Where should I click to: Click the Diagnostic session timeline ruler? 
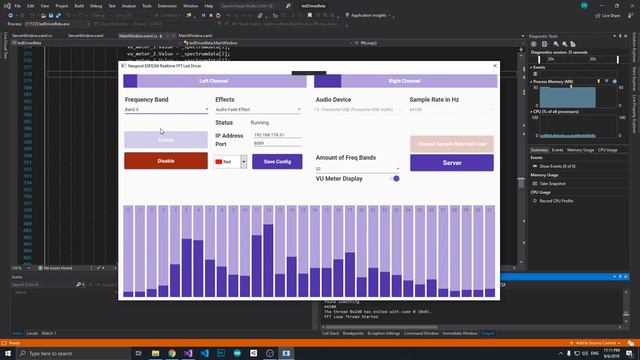pos(578,60)
